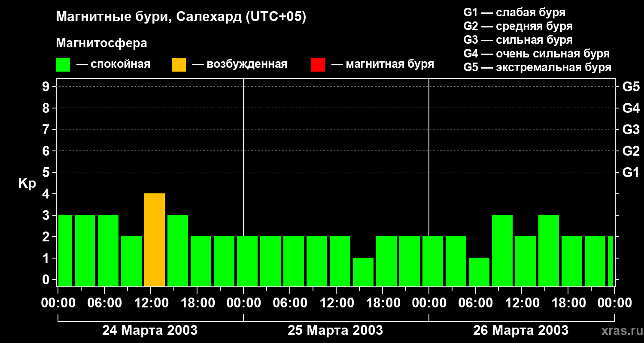Click the orange 'возбужденная' legend swatch
Screen dimensions: 644x343
179,65
